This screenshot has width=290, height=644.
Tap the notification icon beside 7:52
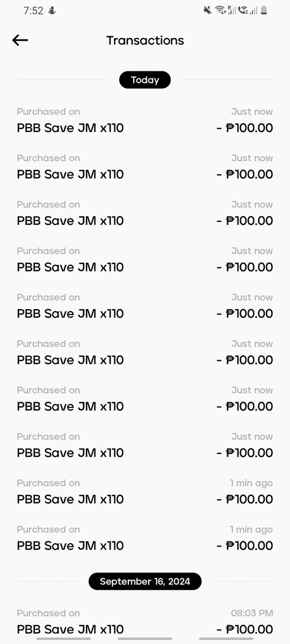point(52,11)
